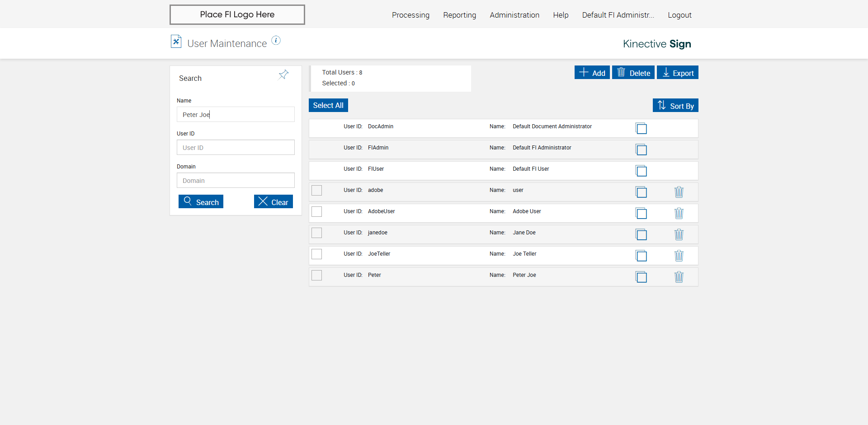Focus the Name search field
This screenshot has height=425, width=868.
pyautogui.click(x=236, y=114)
